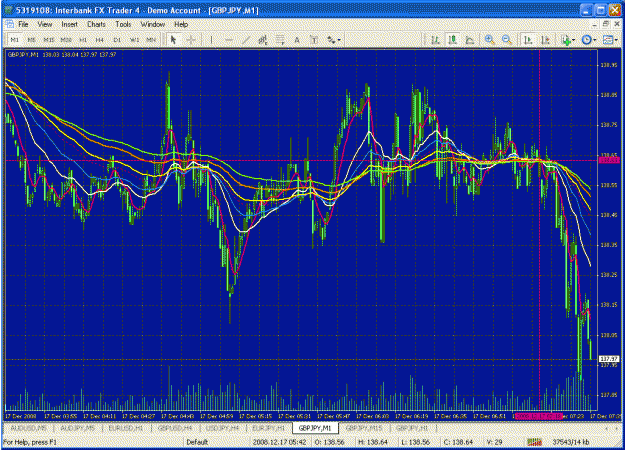Minimize the inner chart window
625x450 pixels.
coord(595,24)
